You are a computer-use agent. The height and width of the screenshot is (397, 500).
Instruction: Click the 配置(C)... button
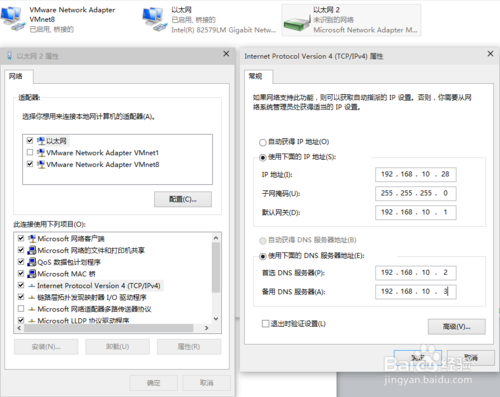click(x=183, y=199)
